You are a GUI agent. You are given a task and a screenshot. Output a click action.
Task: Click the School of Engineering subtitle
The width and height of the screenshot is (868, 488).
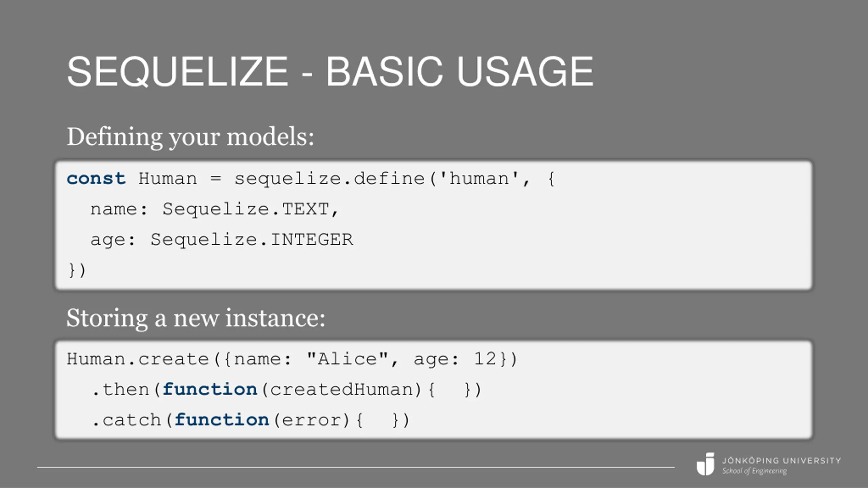click(x=754, y=471)
